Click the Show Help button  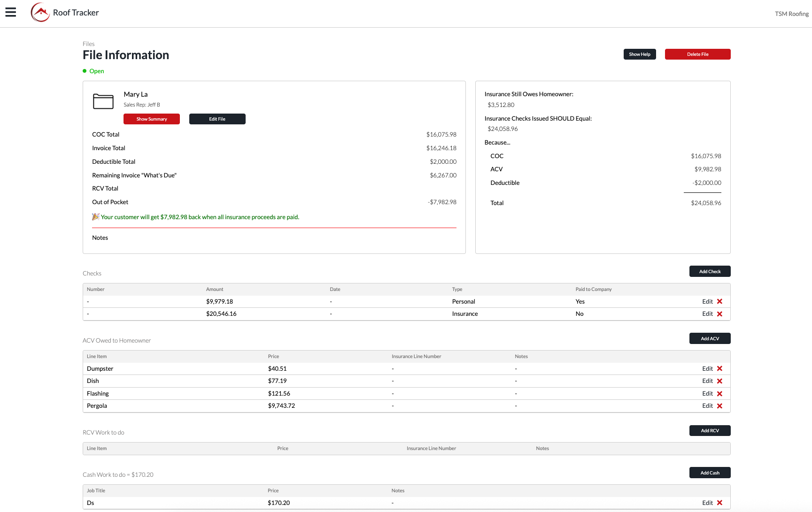click(640, 54)
